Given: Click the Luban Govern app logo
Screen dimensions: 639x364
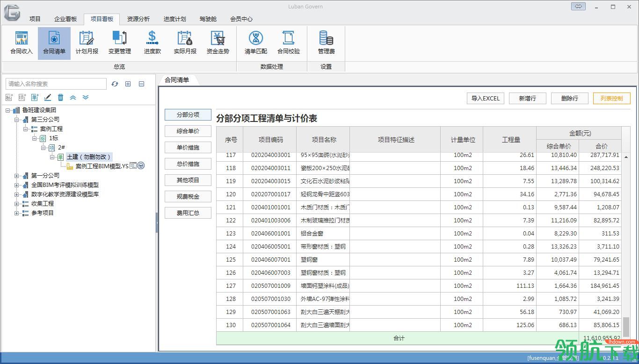Looking at the screenshot, I should (12, 12).
